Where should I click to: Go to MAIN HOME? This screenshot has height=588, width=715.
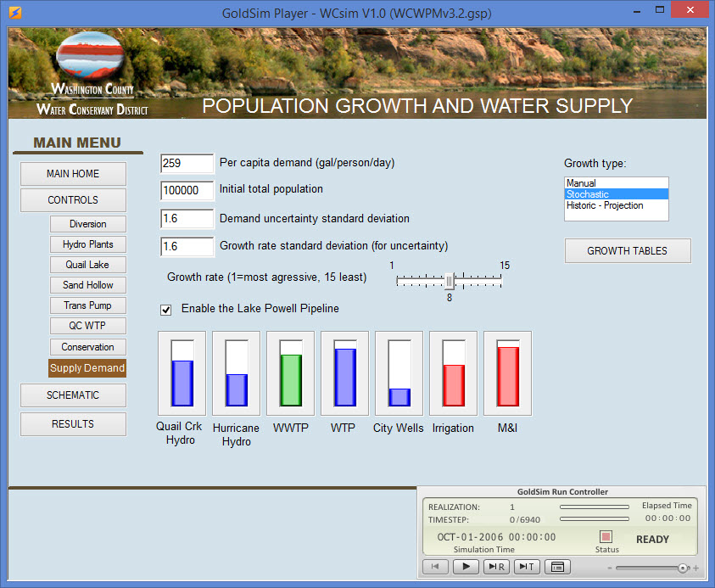click(x=73, y=174)
